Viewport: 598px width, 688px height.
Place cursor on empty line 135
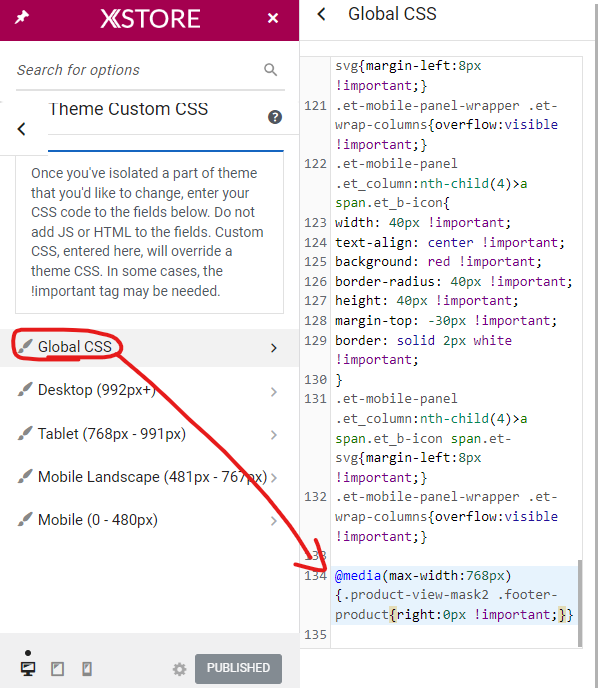point(454,634)
